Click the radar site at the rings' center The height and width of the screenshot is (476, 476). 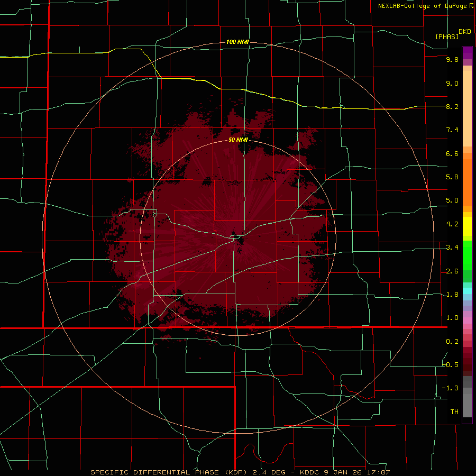tap(238, 239)
